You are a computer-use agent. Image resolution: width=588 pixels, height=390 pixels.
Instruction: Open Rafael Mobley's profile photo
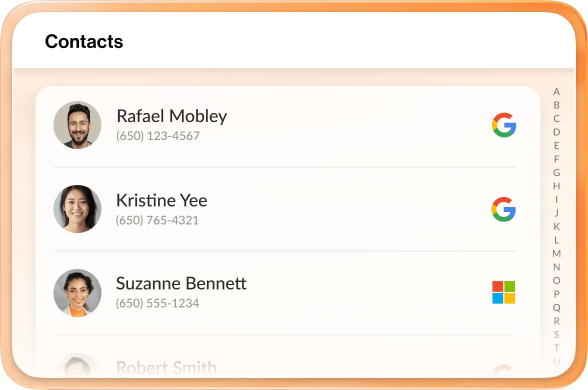coord(77,125)
